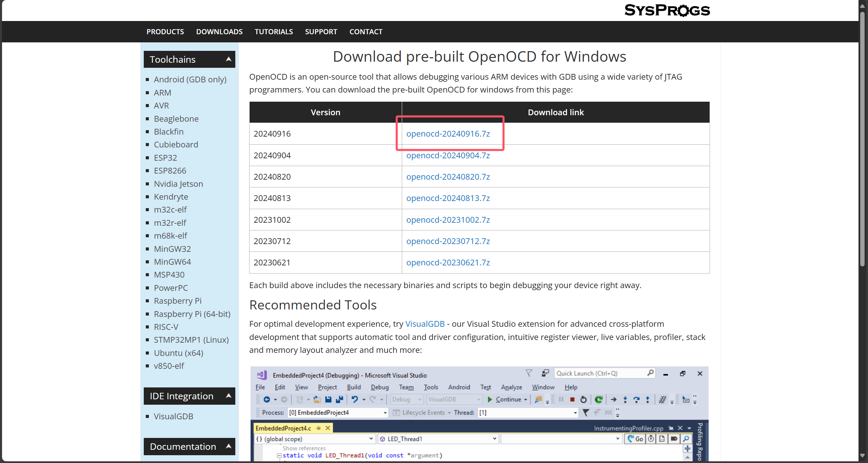This screenshot has height=463, width=868.
Task: Click the scrollbar up arrow
Action: 862,5
